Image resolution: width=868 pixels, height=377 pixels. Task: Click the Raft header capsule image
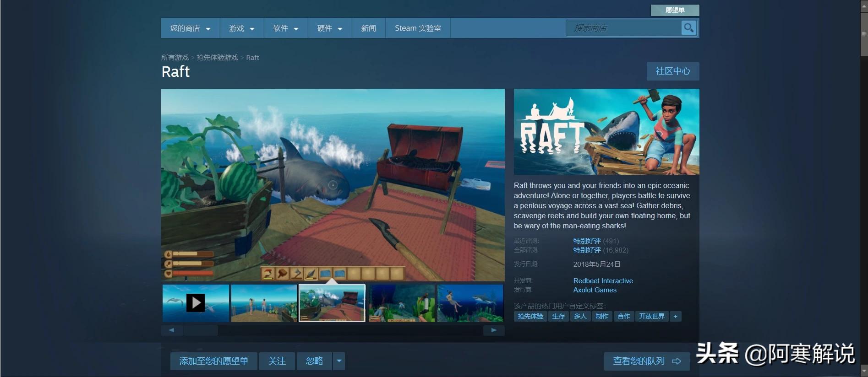(606, 132)
